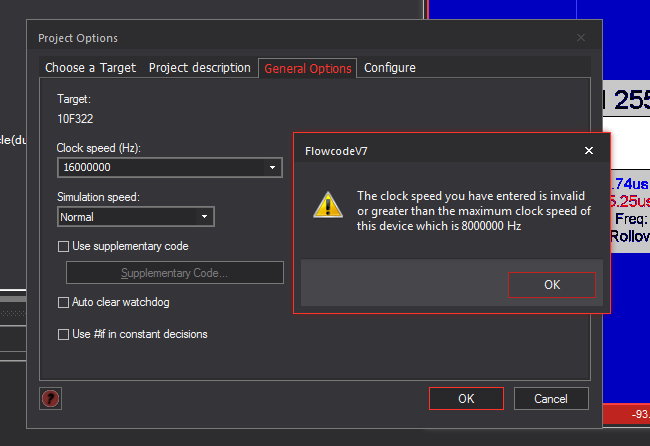Image resolution: width=650 pixels, height=446 pixels.
Task: Cancel the Project Options dialog
Action: point(551,399)
